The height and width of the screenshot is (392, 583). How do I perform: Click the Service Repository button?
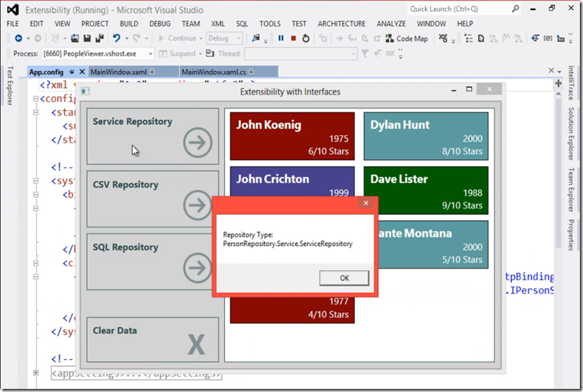point(152,137)
